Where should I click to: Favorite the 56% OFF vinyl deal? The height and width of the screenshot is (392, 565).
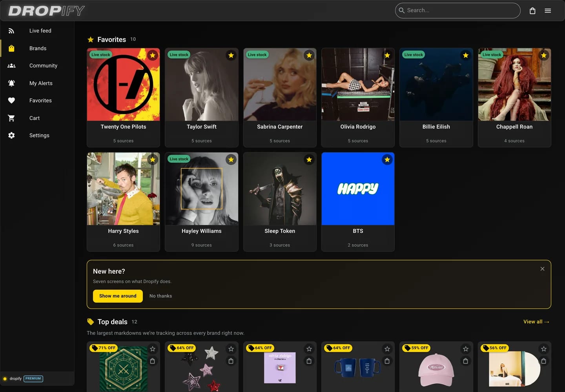coord(544,349)
